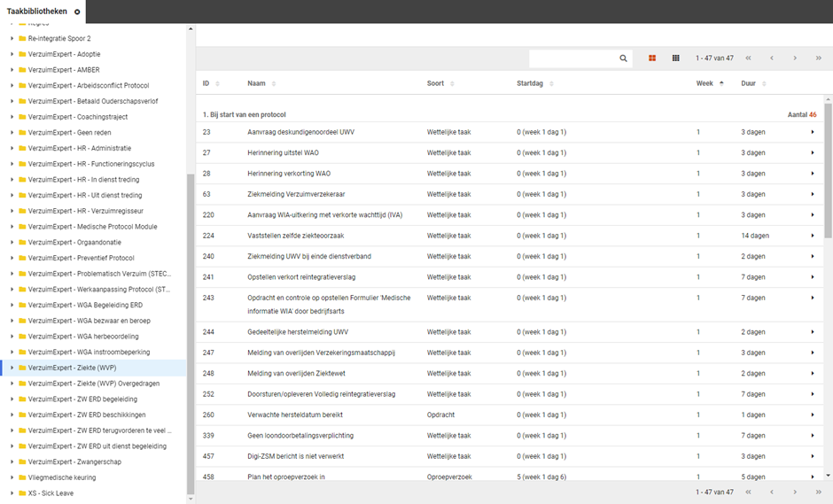Switch to the orange grouped tile view
This screenshot has width=833, height=504.
(x=652, y=58)
